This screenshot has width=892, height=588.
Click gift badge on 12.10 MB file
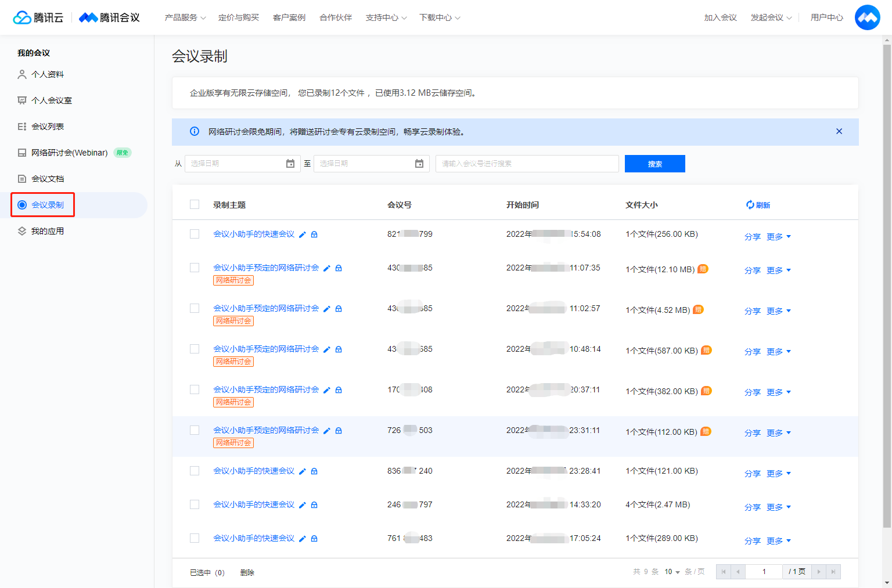click(x=703, y=269)
